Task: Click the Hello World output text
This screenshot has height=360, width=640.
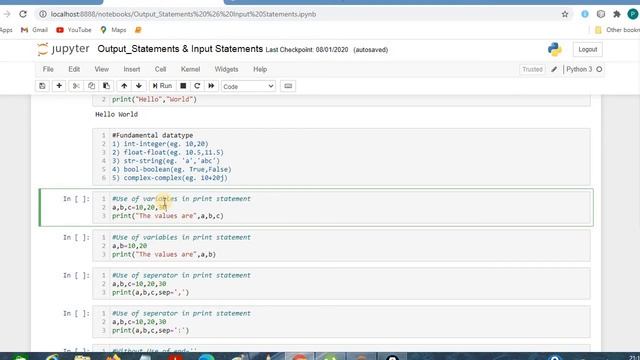Action: click(116, 114)
